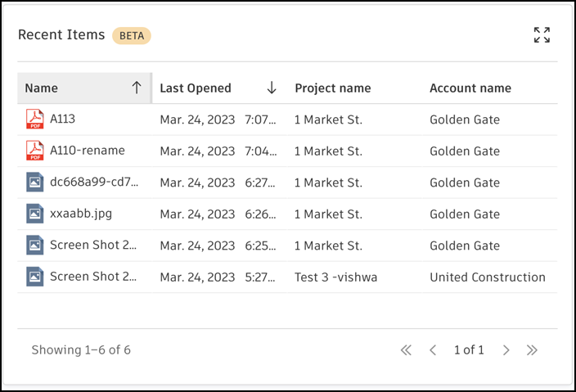Open xxaabb.jpg from recent items
The width and height of the screenshot is (576, 392).
(79, 214)
